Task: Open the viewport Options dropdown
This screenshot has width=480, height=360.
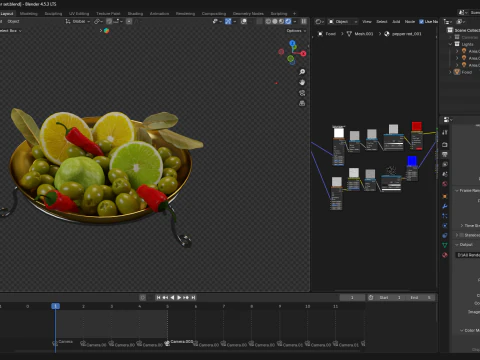Action: pyautogui.click(x=296, y=31)
